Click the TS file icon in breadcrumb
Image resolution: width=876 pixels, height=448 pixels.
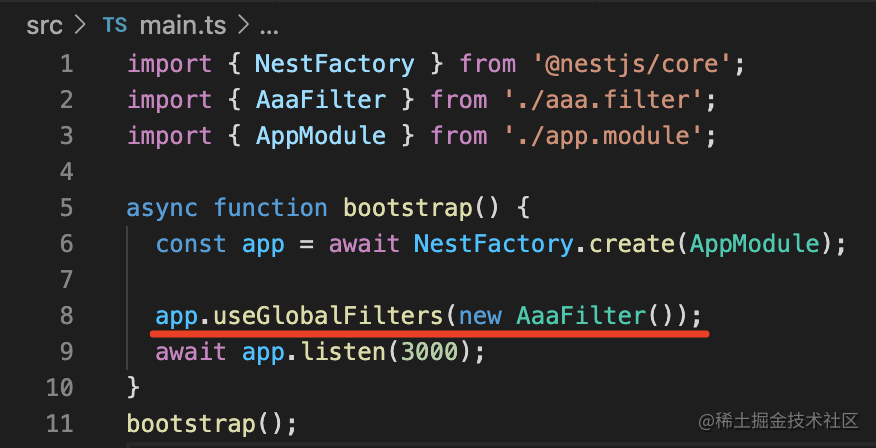pos(115,26)
